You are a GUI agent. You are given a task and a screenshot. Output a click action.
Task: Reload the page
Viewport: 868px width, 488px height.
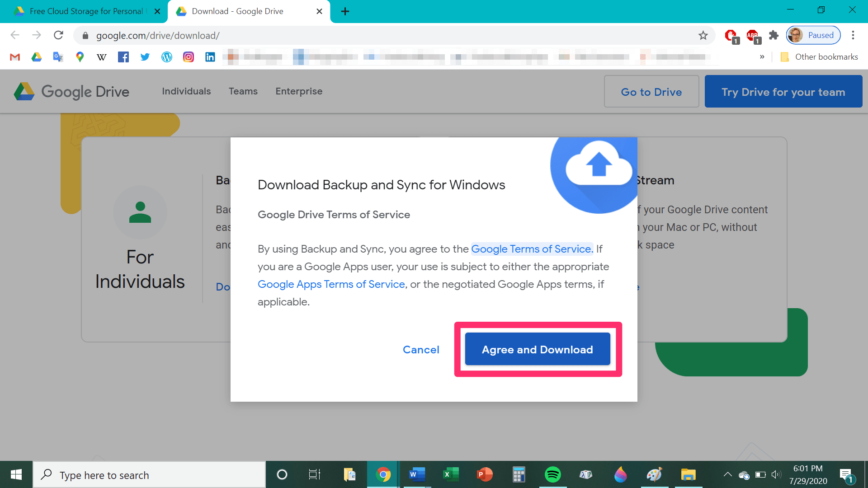click(58, 35)
